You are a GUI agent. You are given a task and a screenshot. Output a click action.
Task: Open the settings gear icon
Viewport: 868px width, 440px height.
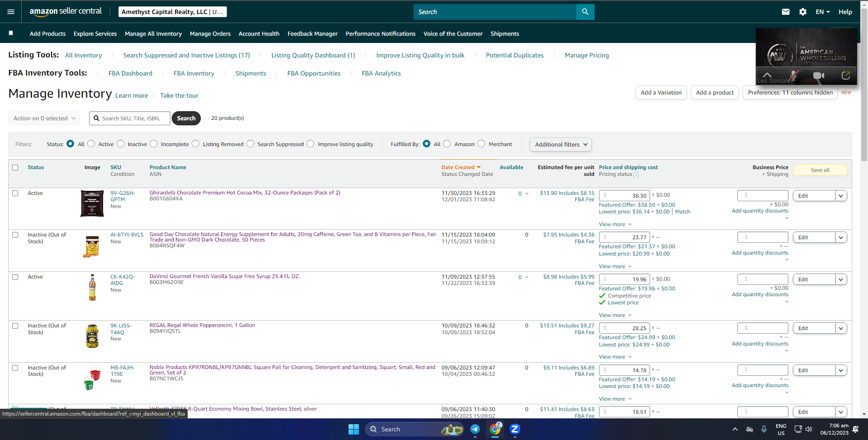coord(803,12)
